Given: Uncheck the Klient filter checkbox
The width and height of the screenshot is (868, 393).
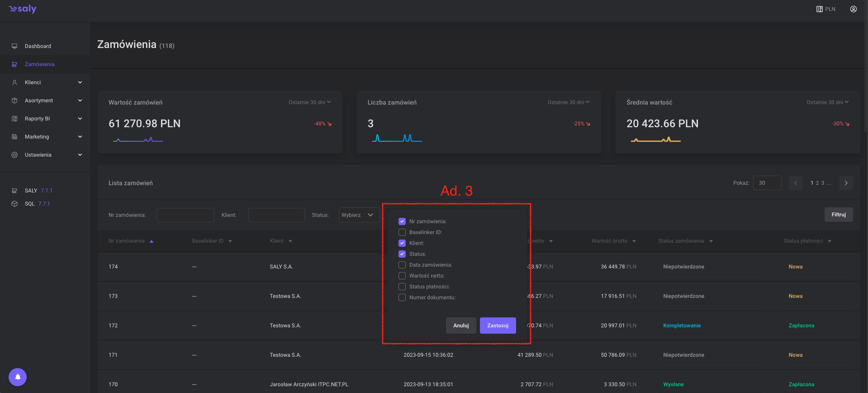Looking at the screenshot, I should coord(402,243).
